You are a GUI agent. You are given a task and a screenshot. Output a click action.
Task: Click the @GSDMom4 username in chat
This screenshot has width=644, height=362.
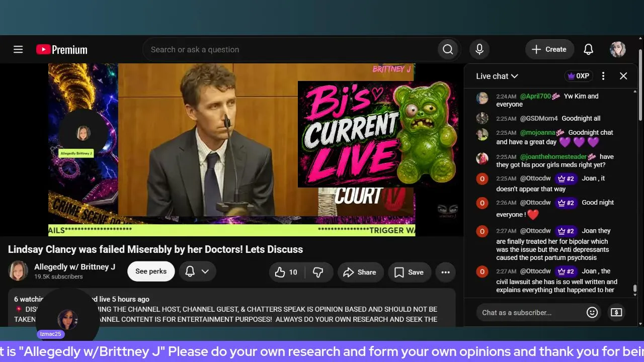[539, 119]
